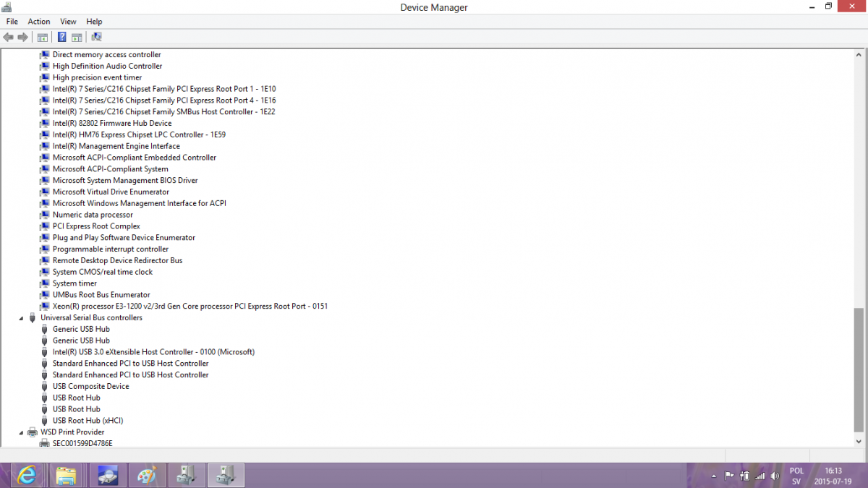Scan for hardware changes toolbar icon
This screenshot has width=868, height=488.
pos(96,37)
